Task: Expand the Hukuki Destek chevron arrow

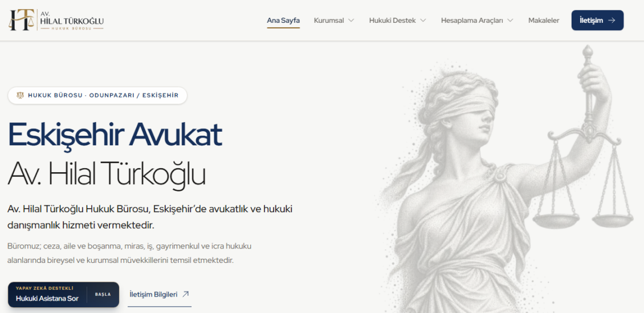Action: [423, 20]
